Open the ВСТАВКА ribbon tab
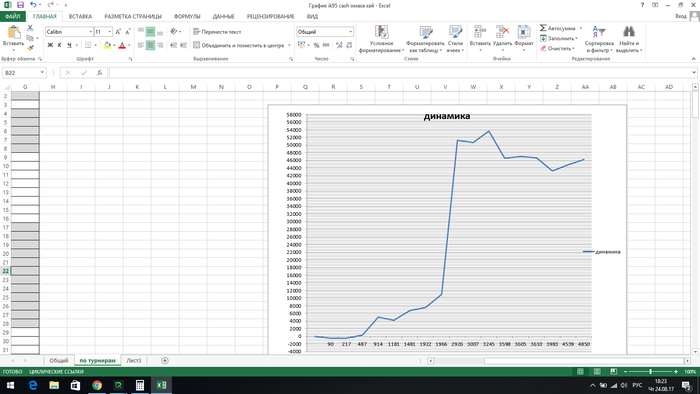This screenshot has height=394, width=700. (x=80, y=17)
